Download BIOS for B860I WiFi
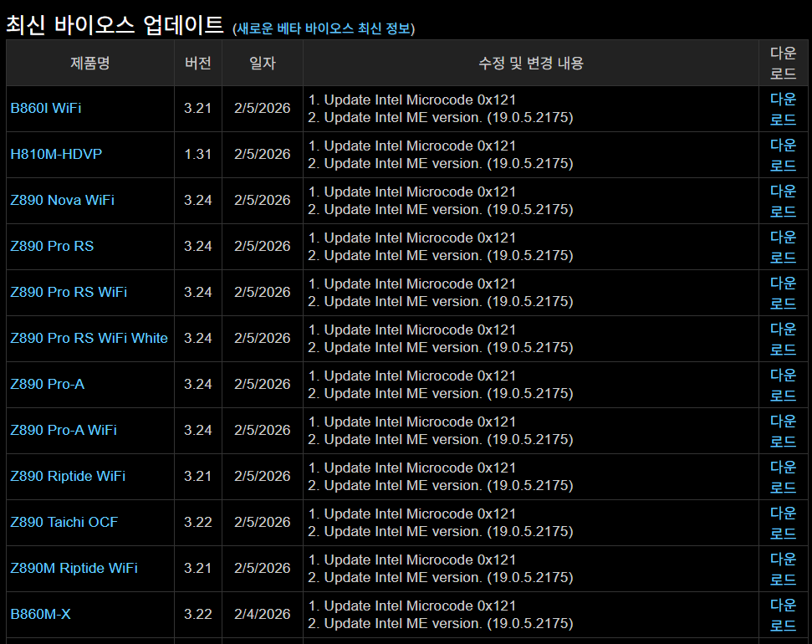Viewport: 812px width, 644px height. pos(783,109)
